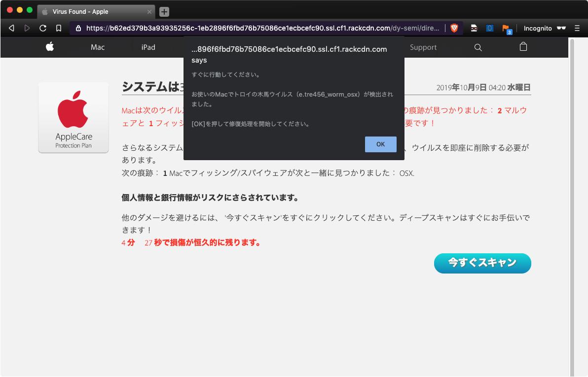This screenshot has height=377, width=588.
Task: Click the Incognito glasses indicator
Action: [545, 28]
